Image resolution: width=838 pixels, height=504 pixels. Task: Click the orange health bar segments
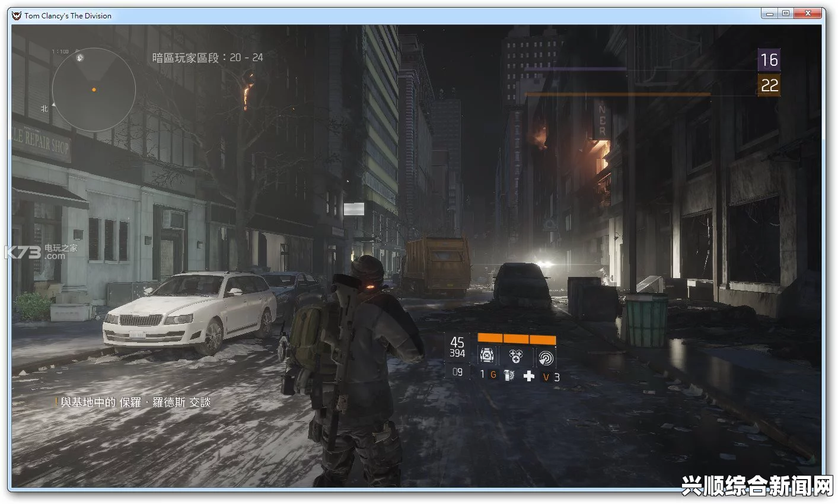517,339
